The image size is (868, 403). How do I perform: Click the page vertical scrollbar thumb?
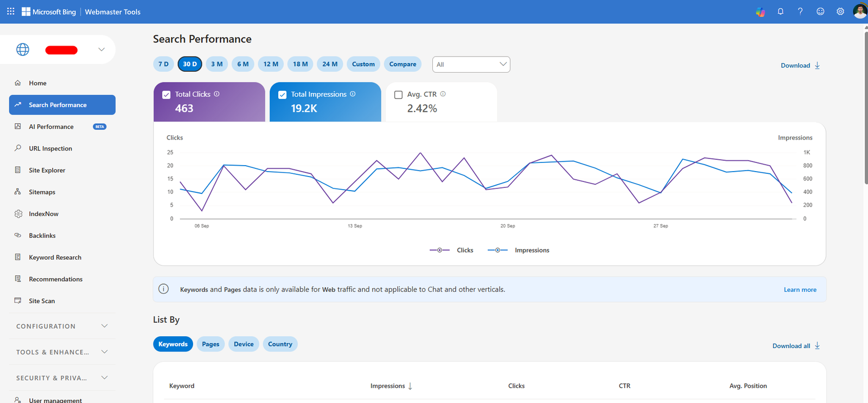tap(866, 109)
